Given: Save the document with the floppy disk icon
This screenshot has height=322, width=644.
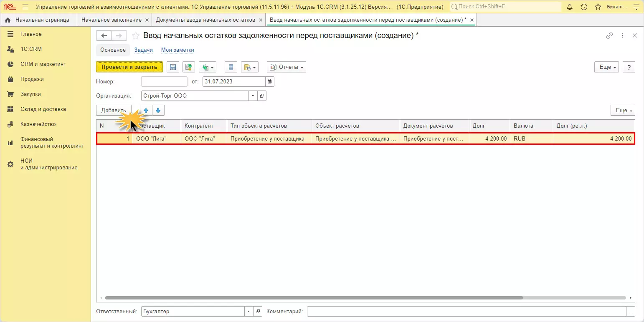Looking at the screenshot, I should coord(173,67).
